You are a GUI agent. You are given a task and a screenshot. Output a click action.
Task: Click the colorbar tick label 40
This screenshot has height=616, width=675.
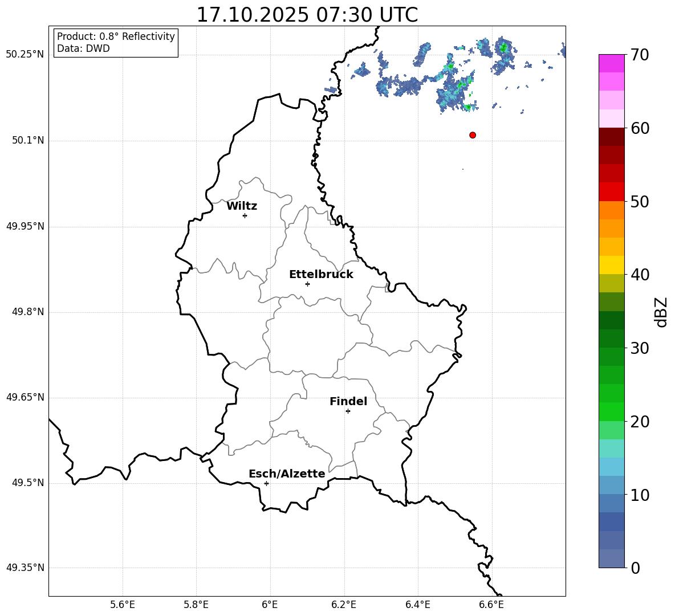(x=640, y=275)
